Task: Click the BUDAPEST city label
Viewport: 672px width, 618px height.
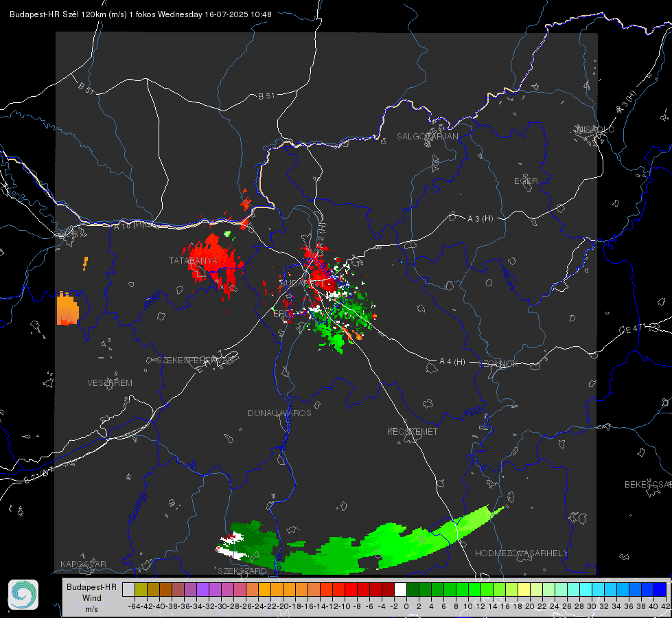Action: [302, 283]
